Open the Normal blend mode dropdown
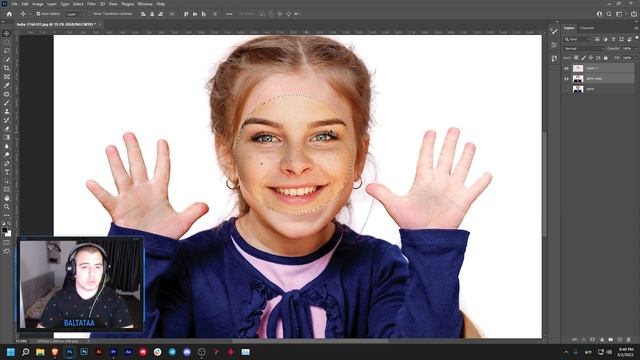 pos(583,49)
